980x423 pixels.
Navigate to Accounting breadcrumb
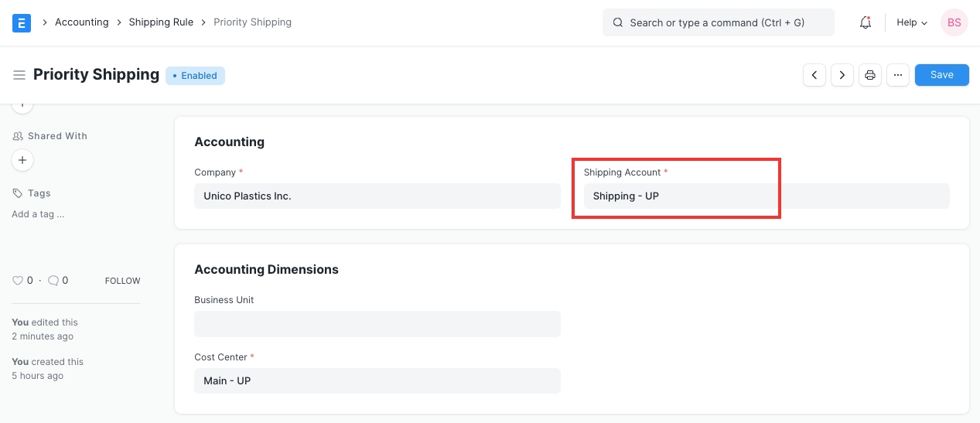pos(81,22)
